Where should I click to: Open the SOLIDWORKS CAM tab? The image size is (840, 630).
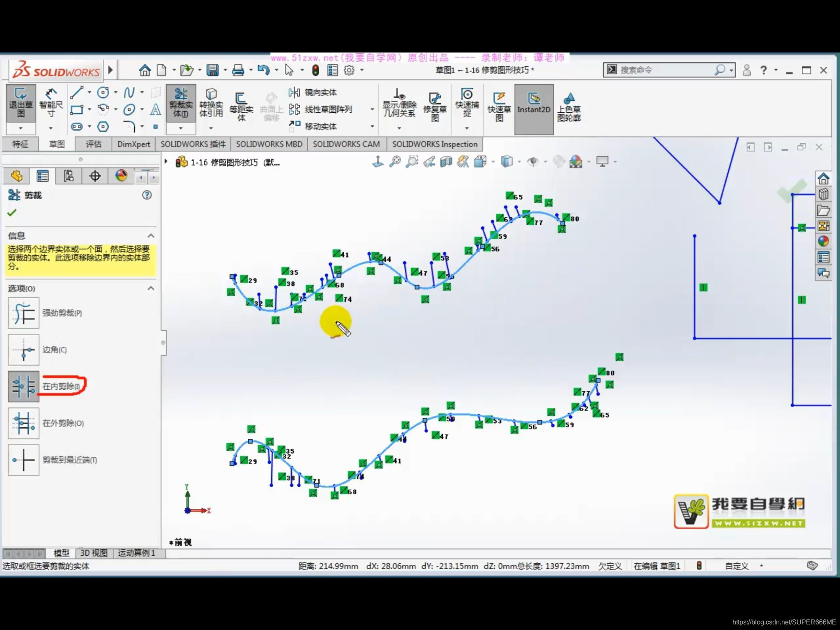click(346, 144)
